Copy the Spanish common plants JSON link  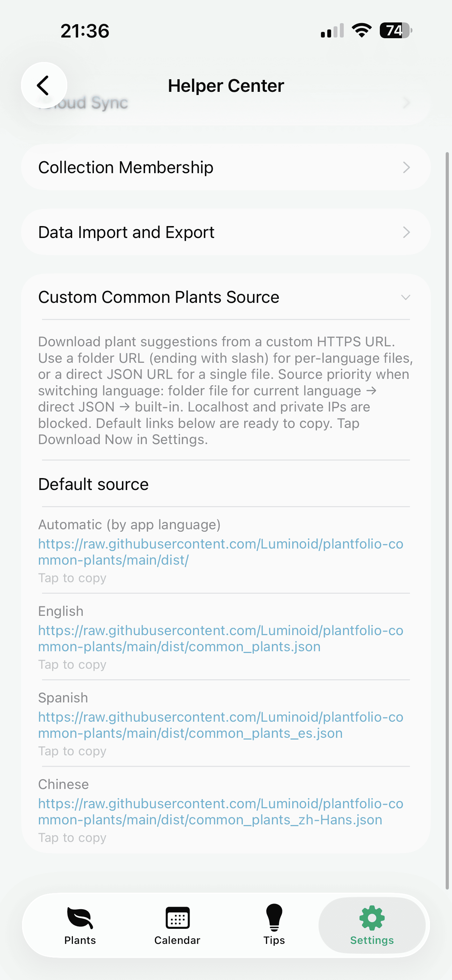[x=221, y=725]
